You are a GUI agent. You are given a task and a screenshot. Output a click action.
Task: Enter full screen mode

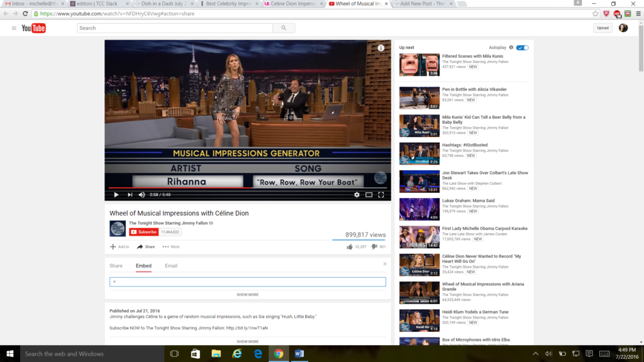380,195
